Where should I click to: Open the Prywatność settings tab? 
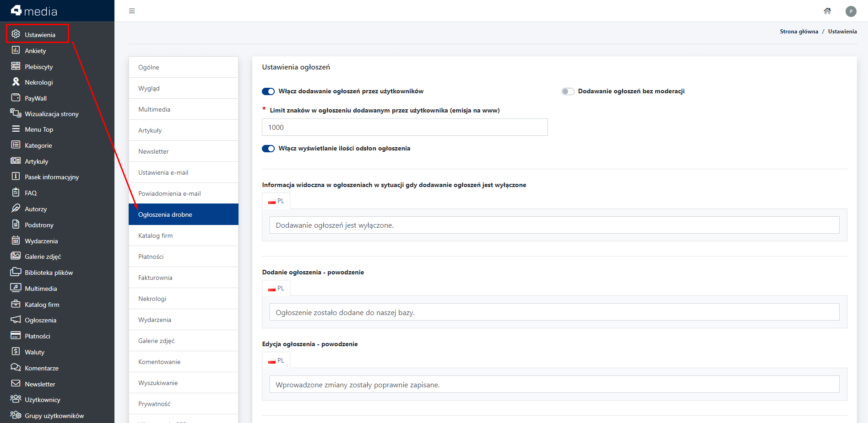point(184,404)
